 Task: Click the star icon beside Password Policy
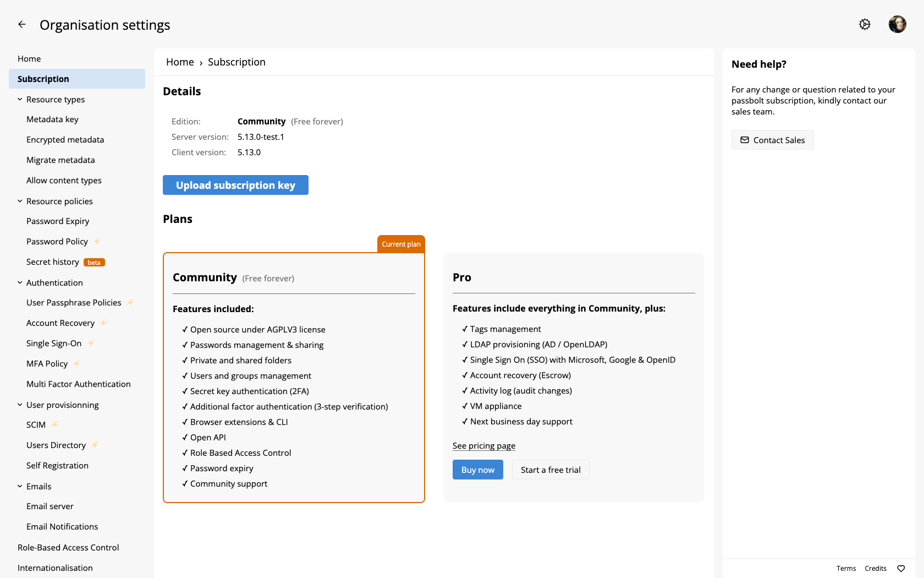(97, 241)
